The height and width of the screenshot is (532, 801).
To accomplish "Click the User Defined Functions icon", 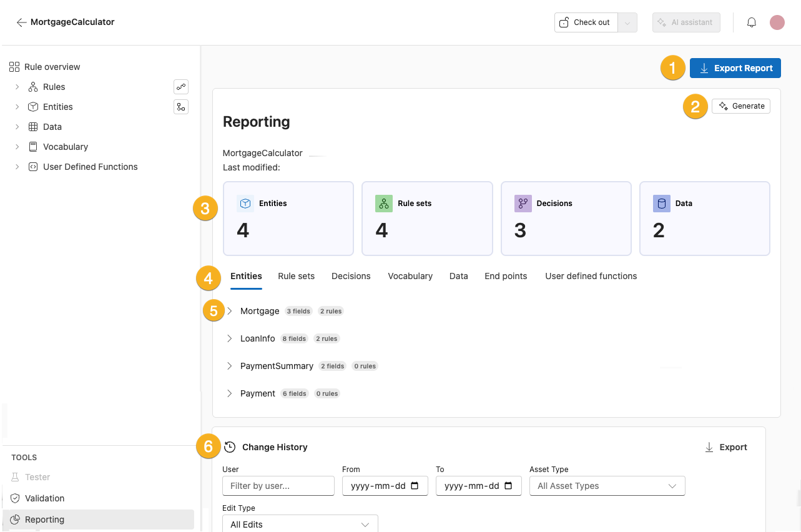I will pyautogui.click(x=33, y=167).
